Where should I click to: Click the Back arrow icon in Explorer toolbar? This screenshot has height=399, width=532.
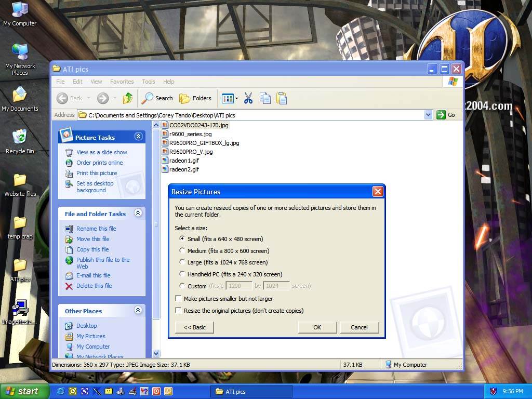tap(62, 98)
